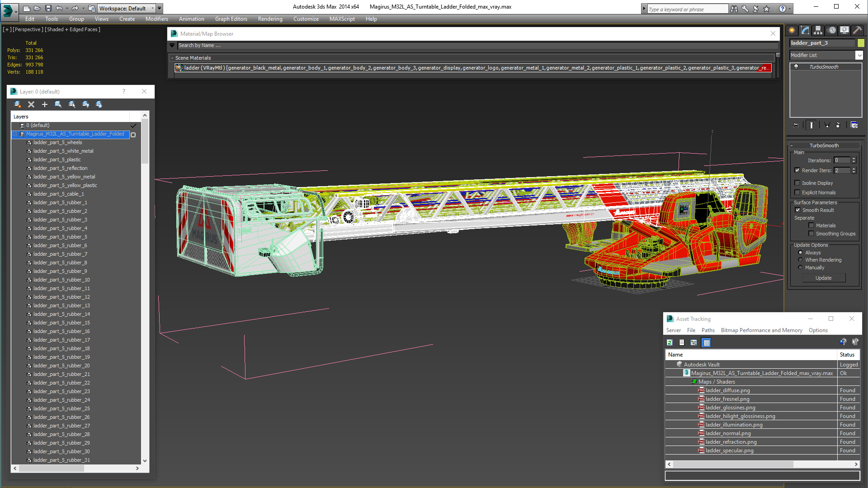Switch to the Motion command panel
This screenshot has width=868, height=488.
pyautogui.click(x=832, y=30)
